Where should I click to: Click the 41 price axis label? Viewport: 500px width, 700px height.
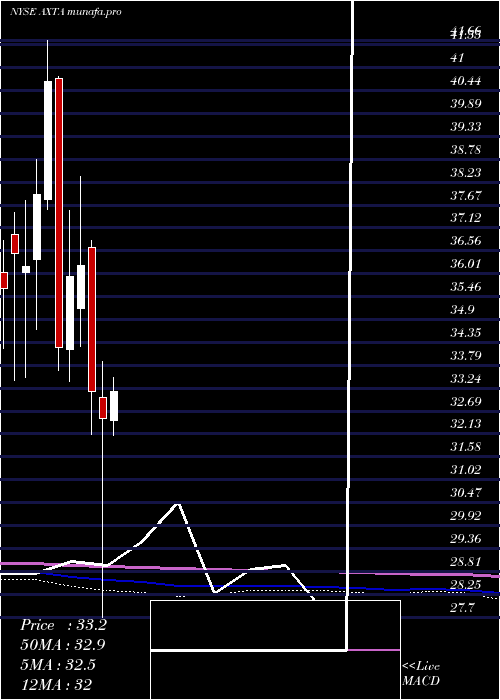(458, 58)
